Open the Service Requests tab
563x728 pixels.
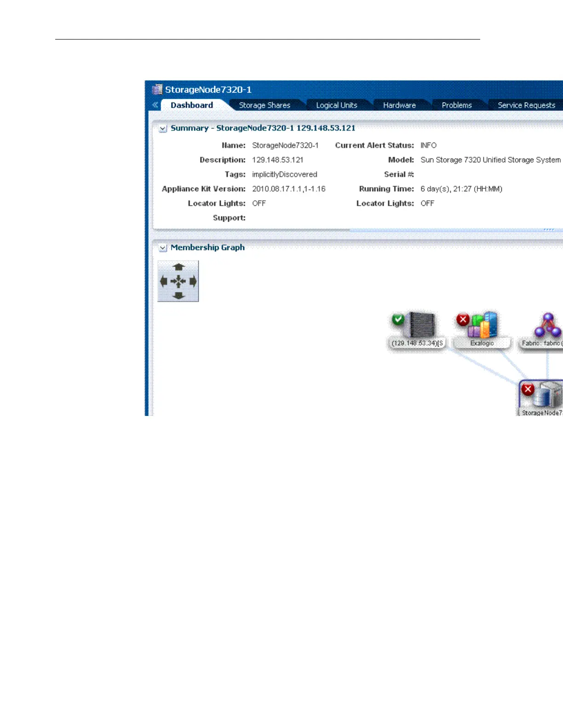[x=526, y=105]
